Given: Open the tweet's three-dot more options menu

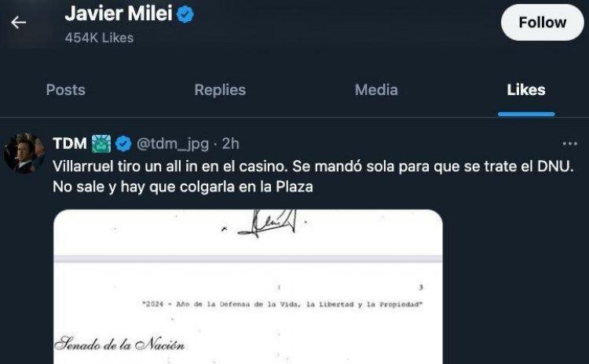Looking at the screenshot, I should pyautogui.click(x=570, y=144).
